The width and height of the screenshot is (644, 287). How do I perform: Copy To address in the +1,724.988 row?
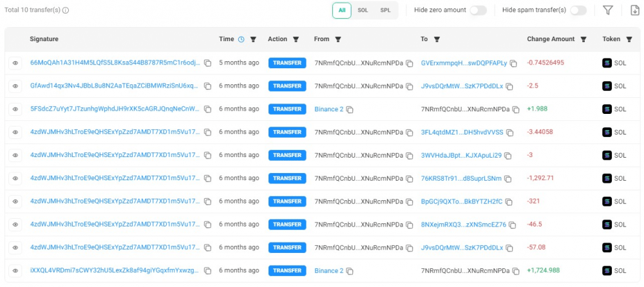click(x=516, y=271)
